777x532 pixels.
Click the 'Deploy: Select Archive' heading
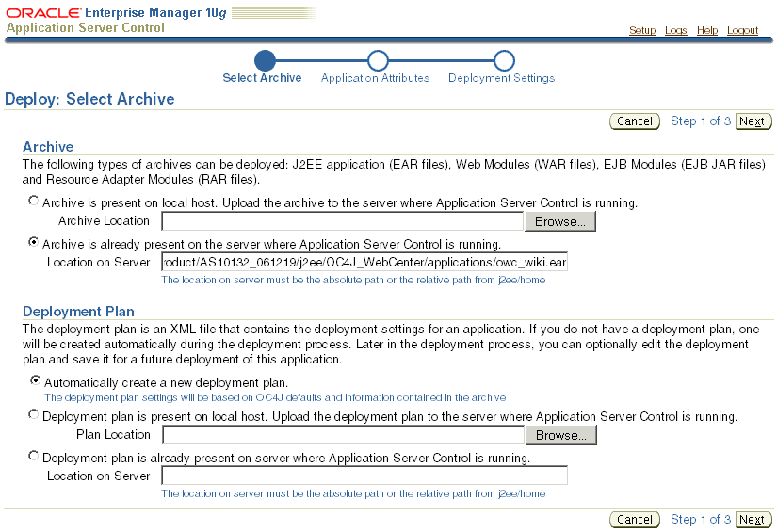pos(89,99)
